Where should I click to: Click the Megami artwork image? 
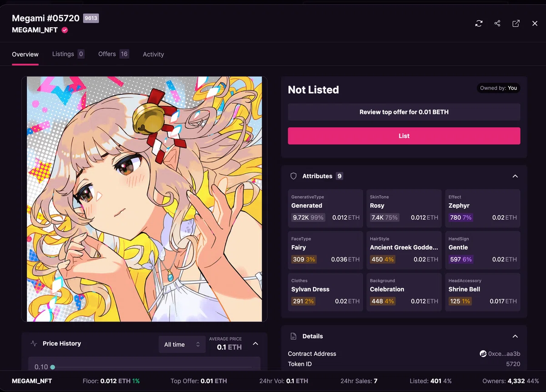pyautogui.click(x=144, y=199)
